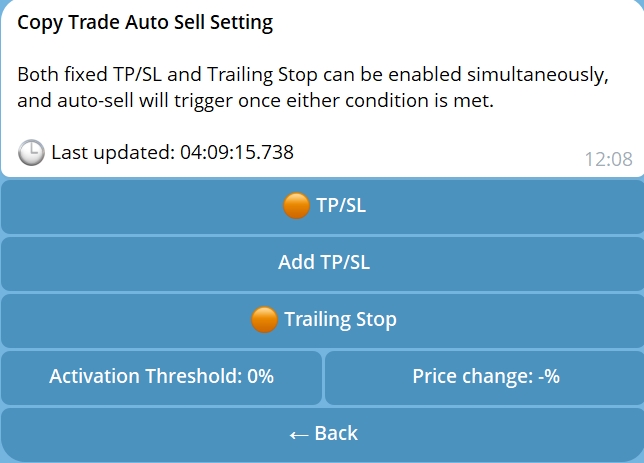This screenshot has height=463, width=644.
Task: Click the 12:08 message timestamp
Action: tap(608, 159)
